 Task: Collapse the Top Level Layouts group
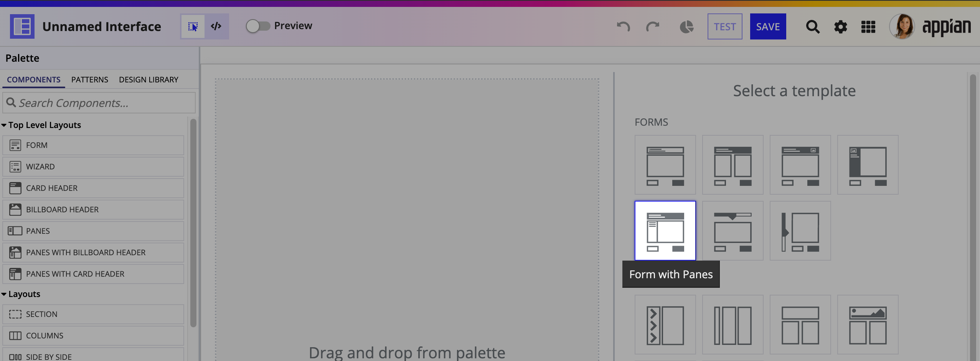[41, 125]
